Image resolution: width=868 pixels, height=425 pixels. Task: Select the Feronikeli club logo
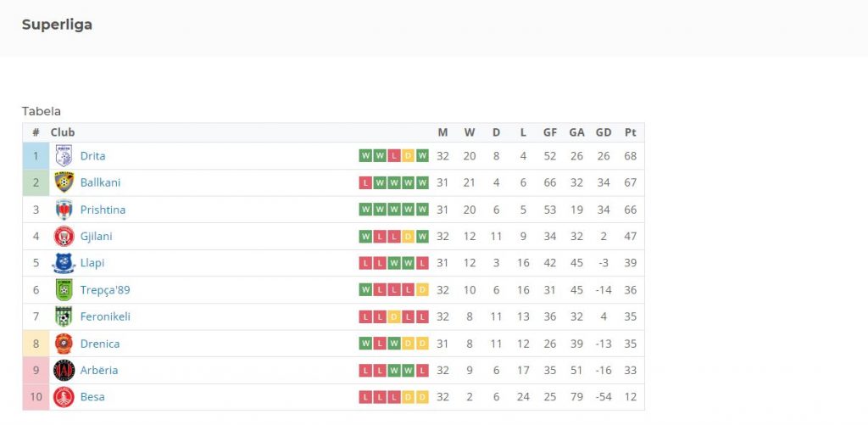coord(64,316)
